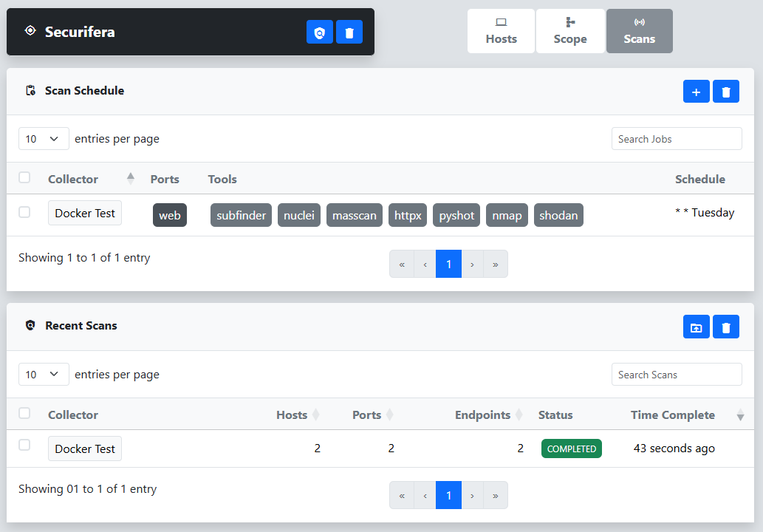The height and width of the screenshot is (532, 763).
Task: Select the Docker Test row checkbox in Recent Scans
Action: tap(24, 445)
